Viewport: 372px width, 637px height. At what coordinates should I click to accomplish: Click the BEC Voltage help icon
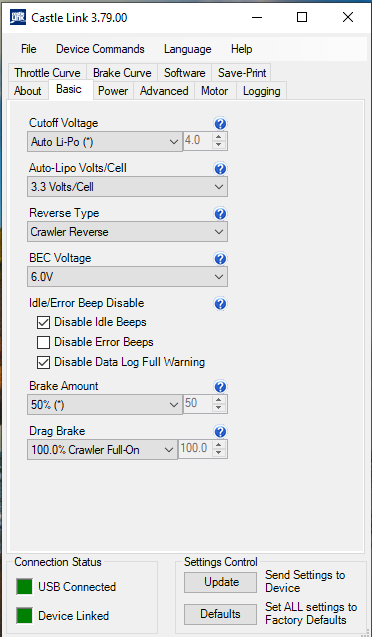click(x=220, y=259)
